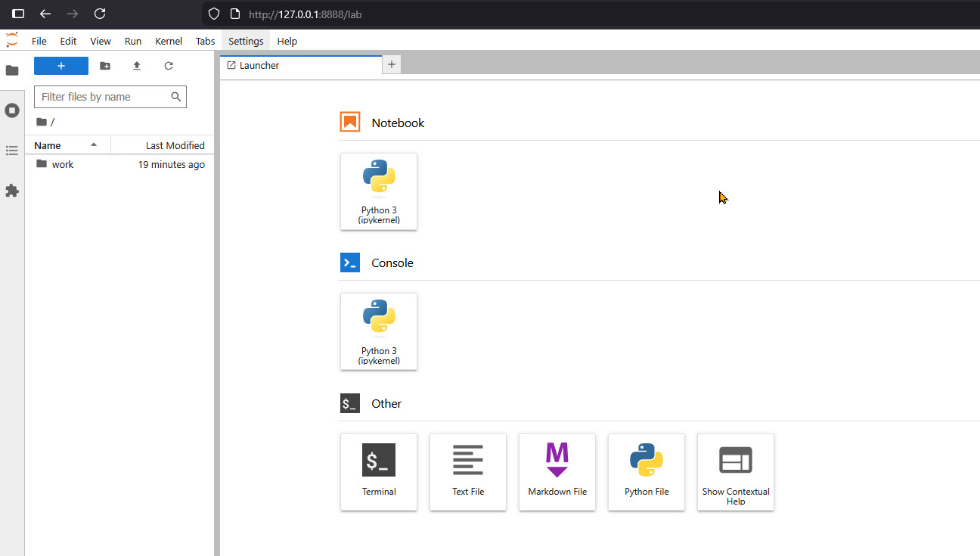Open the Settings menu
Image resolution: width=980 pixels, height=556 pixels.
245,41
